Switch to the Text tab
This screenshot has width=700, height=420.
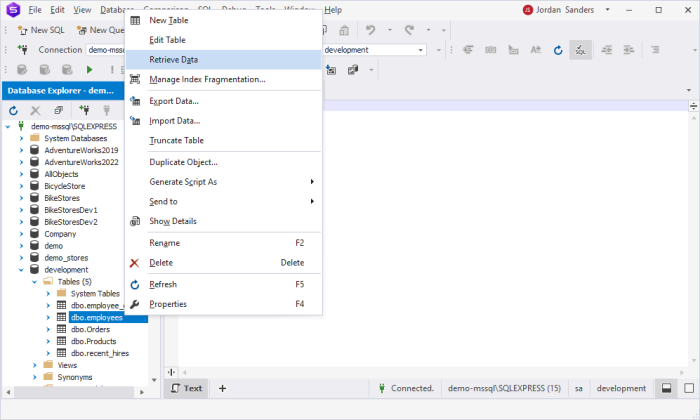point(187,388)
